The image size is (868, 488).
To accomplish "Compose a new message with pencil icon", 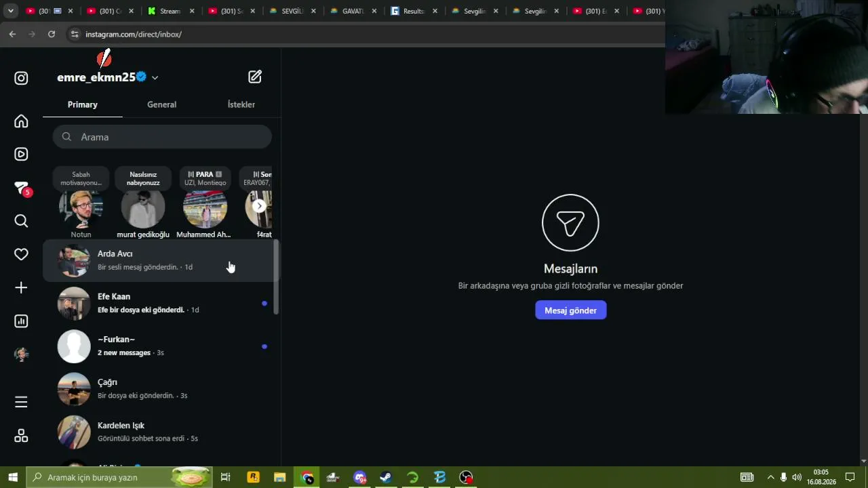I will pos(255,77).
